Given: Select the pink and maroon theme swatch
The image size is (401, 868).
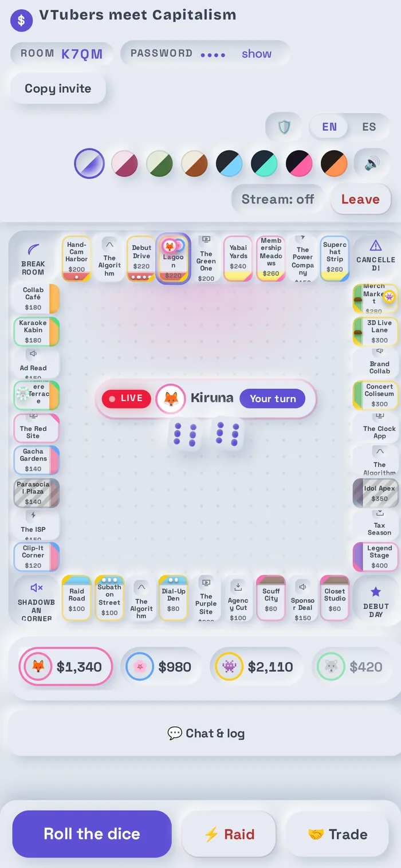Looking at the screenshot, I should click(124, 164).
